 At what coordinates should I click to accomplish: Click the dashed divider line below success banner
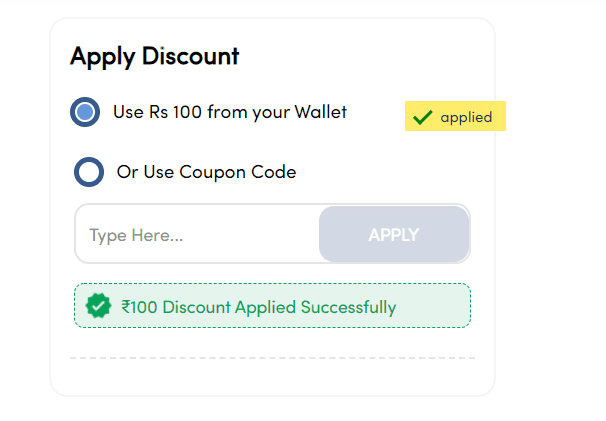272,357
